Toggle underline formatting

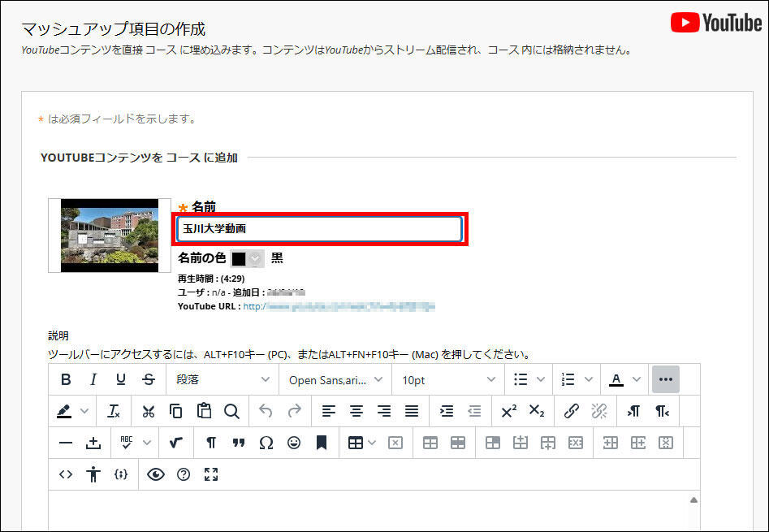point(121,379)
